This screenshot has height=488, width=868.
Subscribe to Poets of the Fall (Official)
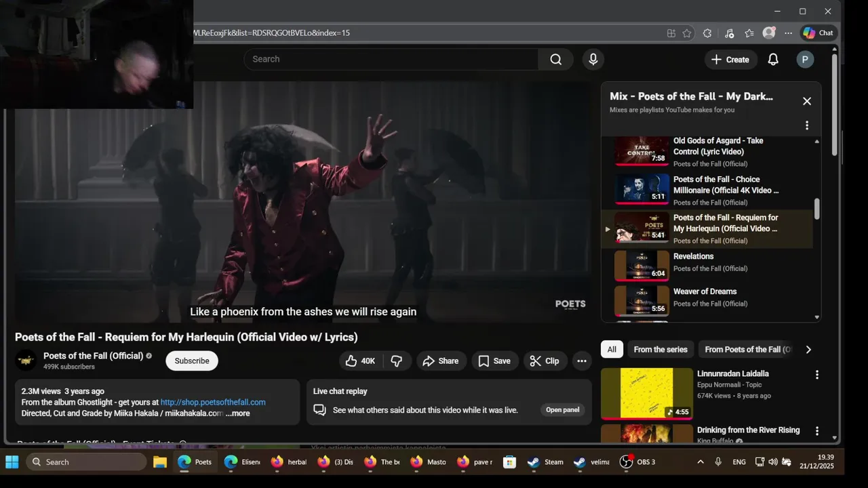[x=192, y=361]
